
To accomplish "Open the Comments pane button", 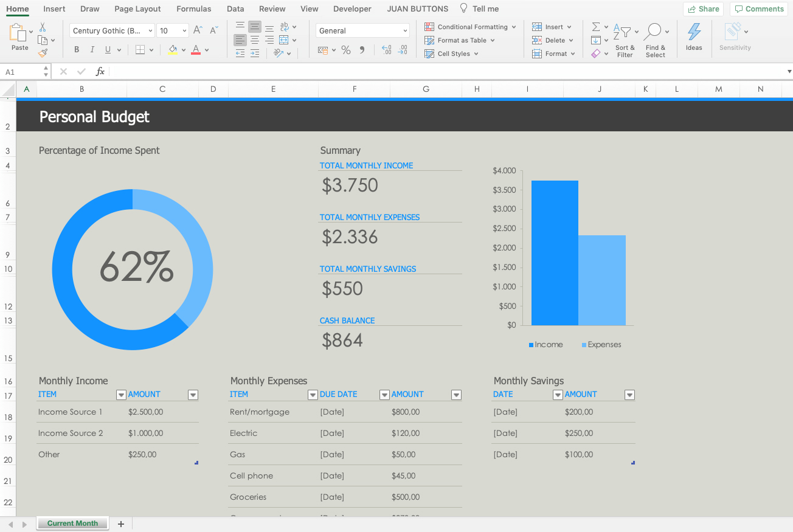I will tap(759, 9).
